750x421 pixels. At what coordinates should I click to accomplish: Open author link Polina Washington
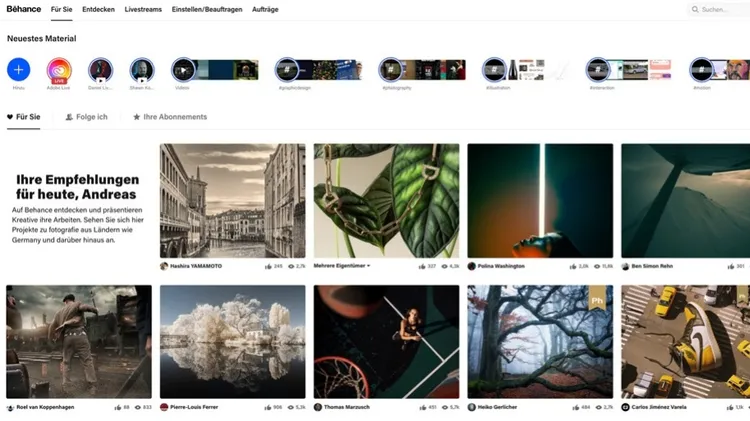tap(501, 266)
